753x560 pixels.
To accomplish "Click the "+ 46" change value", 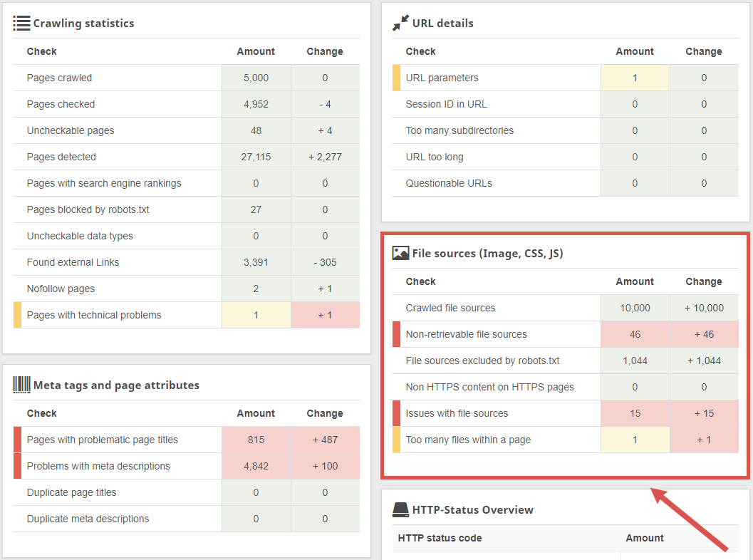I will point(704,334).
